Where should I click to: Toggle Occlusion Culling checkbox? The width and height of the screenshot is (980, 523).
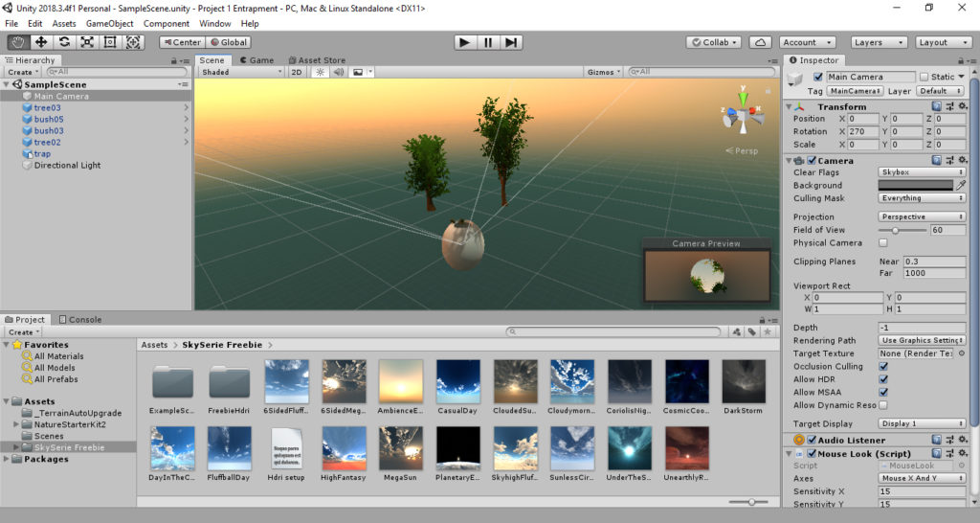click(883, 366)
